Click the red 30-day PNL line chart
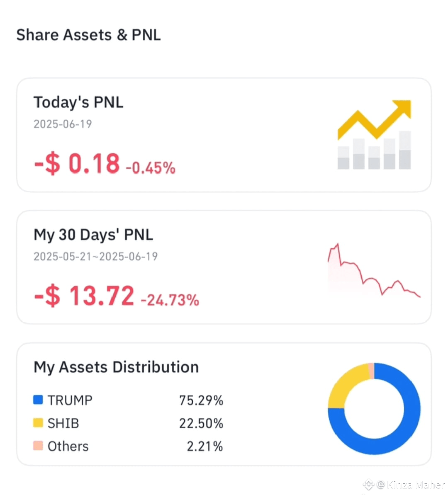This screenshot has width=448, height=495. pos(374,270)
